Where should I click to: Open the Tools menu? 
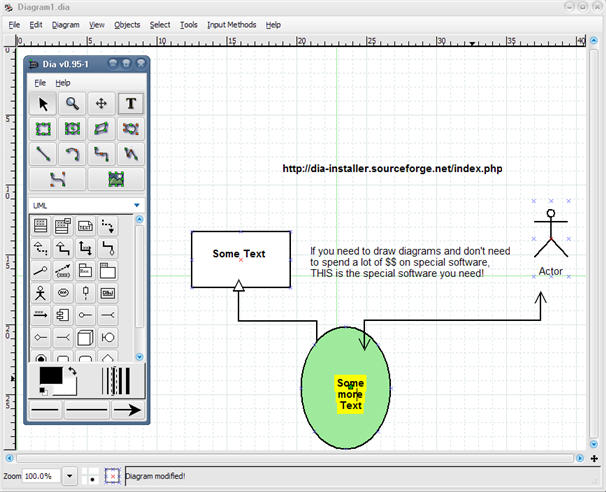189,25
